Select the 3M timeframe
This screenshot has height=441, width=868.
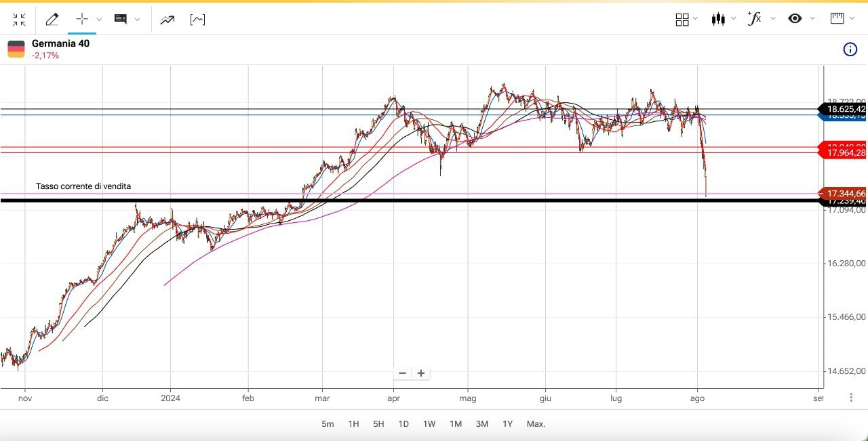coord(482,424)
